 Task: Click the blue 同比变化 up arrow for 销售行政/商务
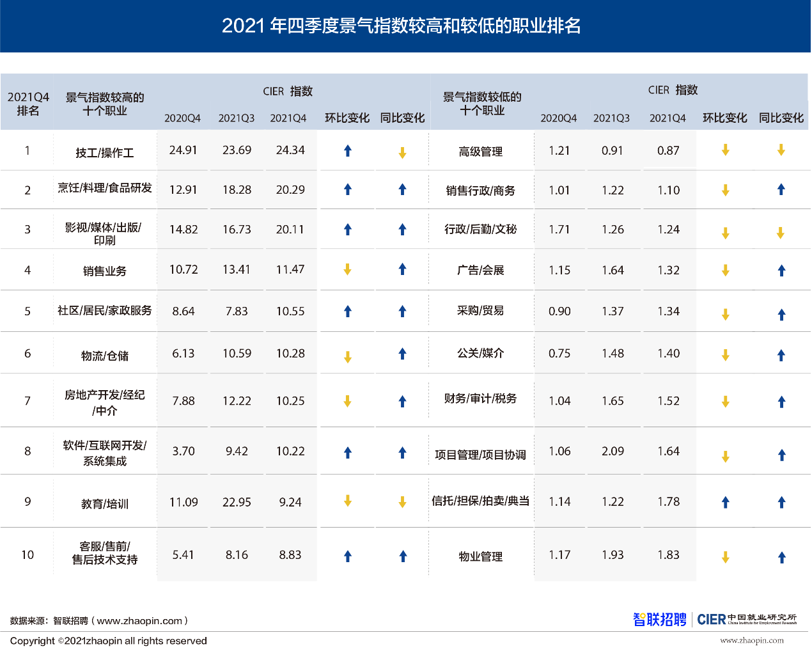pos(781,189)
